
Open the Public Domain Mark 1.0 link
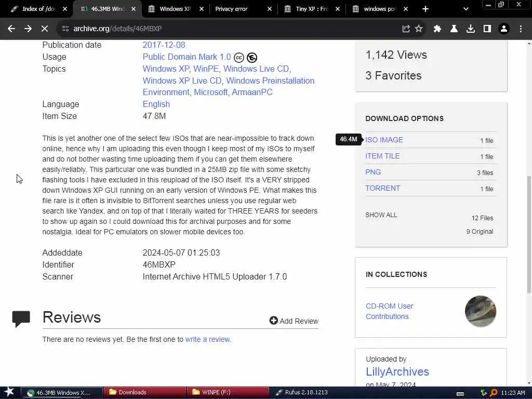(x=187, y=57)
